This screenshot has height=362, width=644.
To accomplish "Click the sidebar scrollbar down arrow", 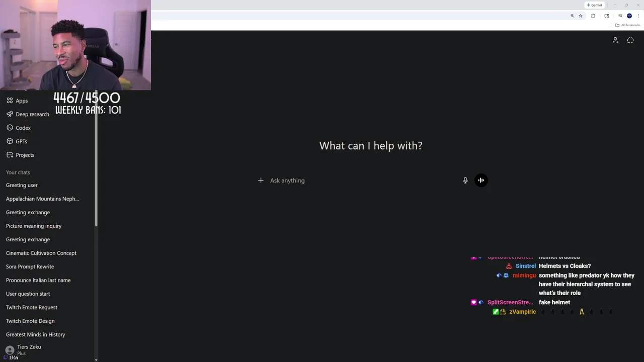I will (x=96, y=359).
